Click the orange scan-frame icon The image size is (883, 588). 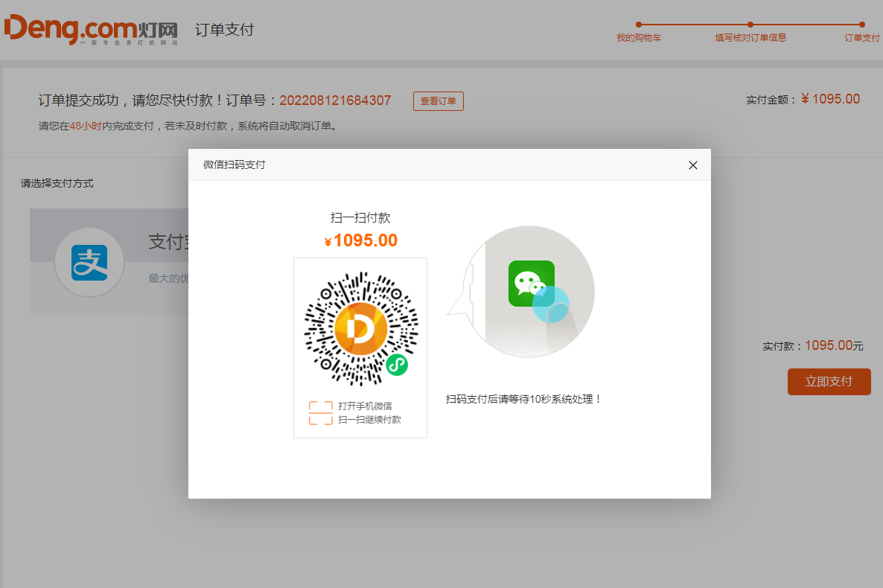pyautogui.click(x=320, y=413)
